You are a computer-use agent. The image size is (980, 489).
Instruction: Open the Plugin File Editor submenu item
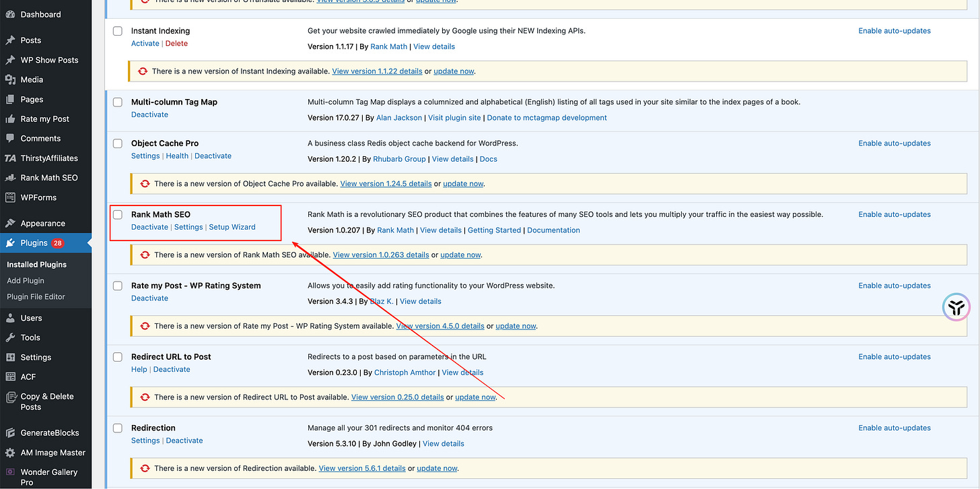(36, 296)
